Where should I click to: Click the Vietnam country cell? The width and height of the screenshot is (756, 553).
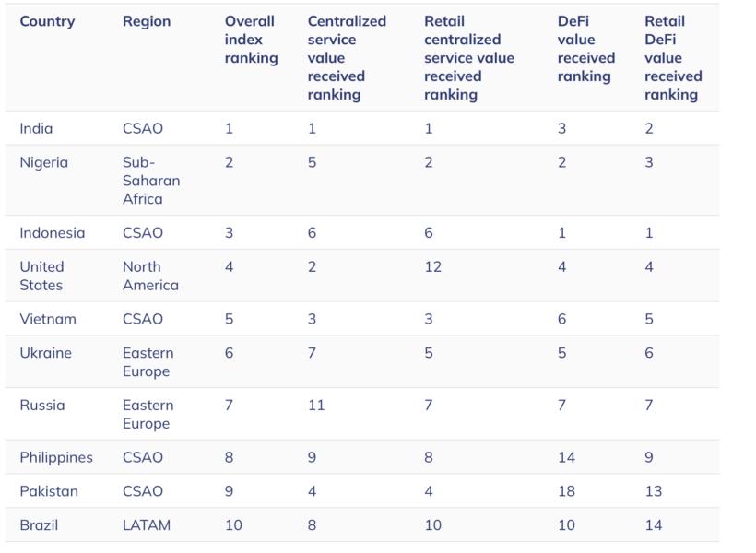(48, 319)
